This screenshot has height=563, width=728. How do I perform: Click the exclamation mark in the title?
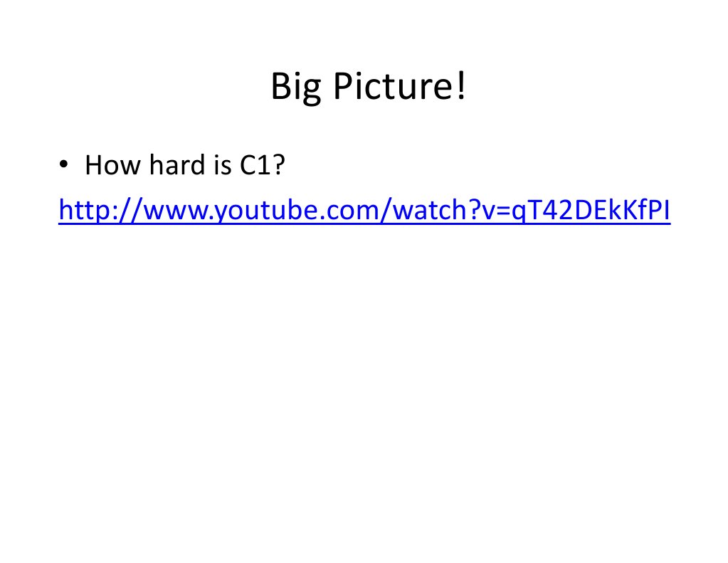tap(460, 86)
